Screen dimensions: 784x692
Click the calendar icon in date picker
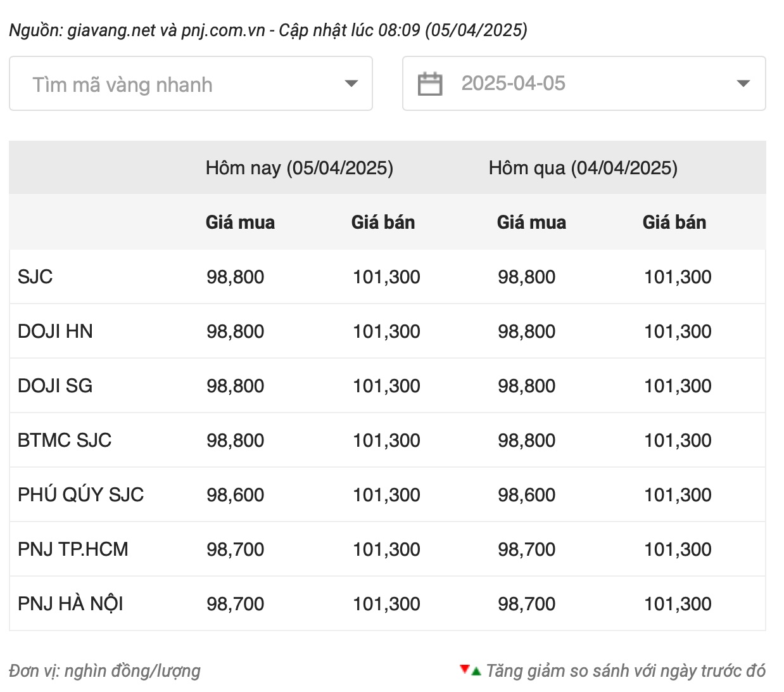(x=430, y=84)
